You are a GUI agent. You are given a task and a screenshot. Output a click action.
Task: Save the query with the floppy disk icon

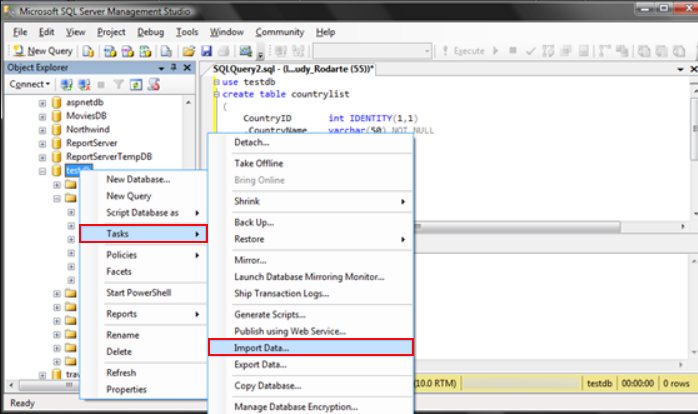click(x=206, y=51)
